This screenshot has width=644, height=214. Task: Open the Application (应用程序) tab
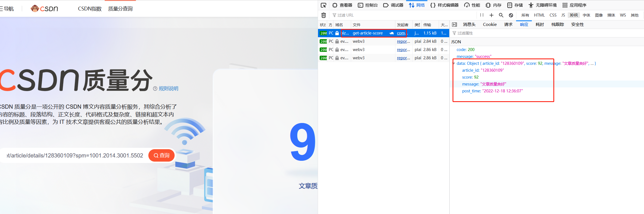click(x=574, y=5)
